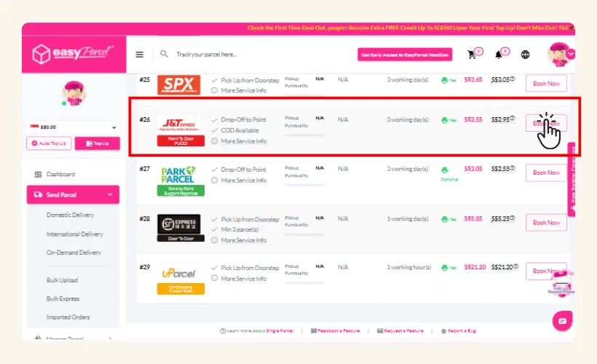This screenshot has height=364, width=597.
Task: Click the shopping cart icon
Action: click(471, 55)
